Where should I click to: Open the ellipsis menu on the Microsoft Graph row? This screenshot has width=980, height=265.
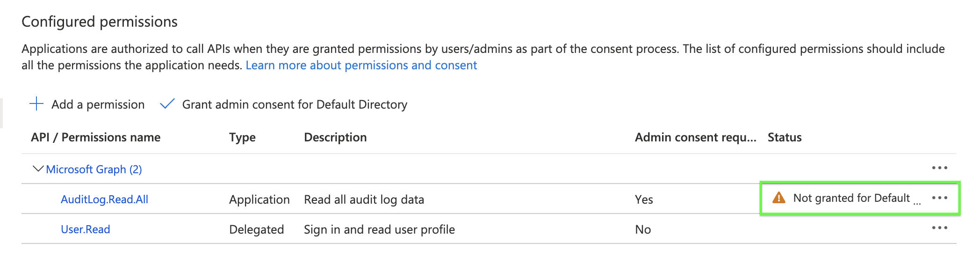pyautogui.click(x=939, y=168)
